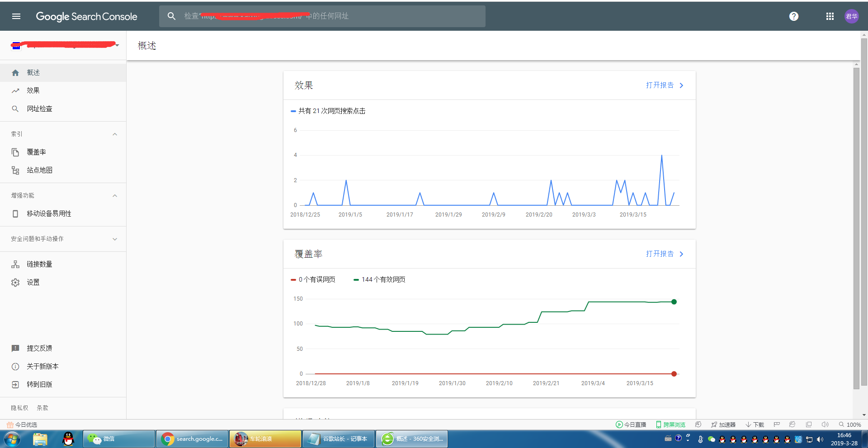This screenshot has height=448, width=868.
Task: Click the help question mark icon
Action: tap(793, 16)
